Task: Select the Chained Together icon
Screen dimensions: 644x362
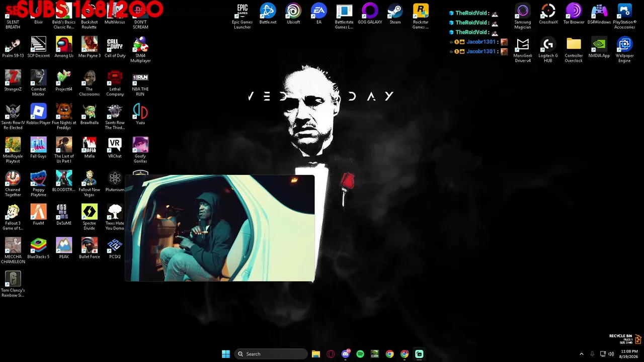Action: click(13, 184)
